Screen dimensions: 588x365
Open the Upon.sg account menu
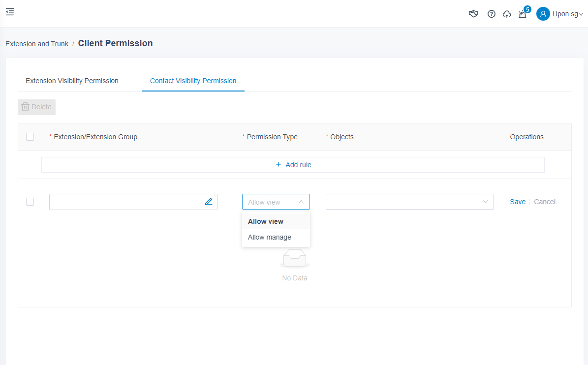click(x=567, y=14)
